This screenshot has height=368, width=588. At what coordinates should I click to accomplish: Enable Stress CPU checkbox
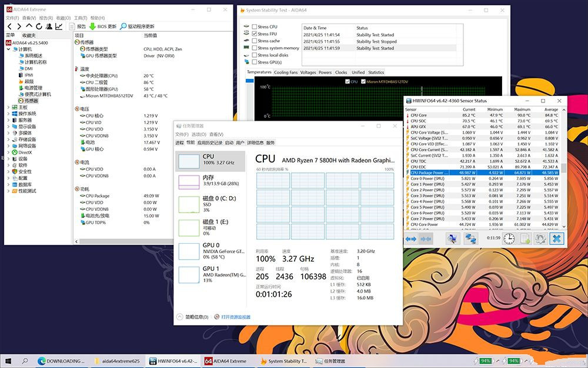click(255, 26)
